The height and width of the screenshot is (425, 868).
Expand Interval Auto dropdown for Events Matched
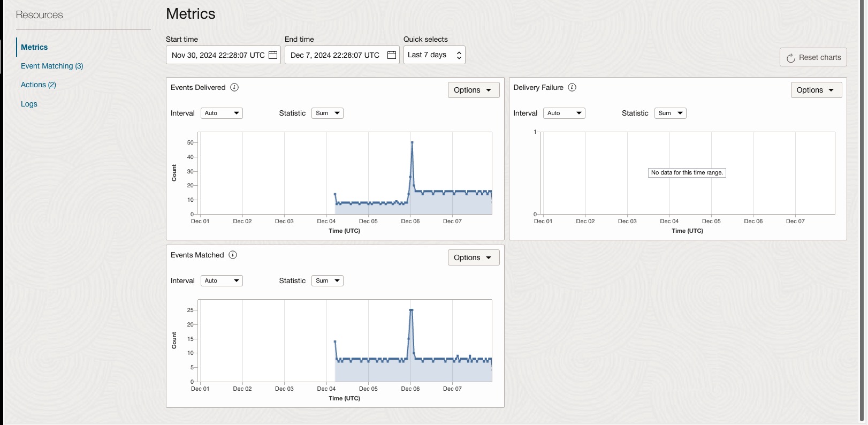point(222,280)
